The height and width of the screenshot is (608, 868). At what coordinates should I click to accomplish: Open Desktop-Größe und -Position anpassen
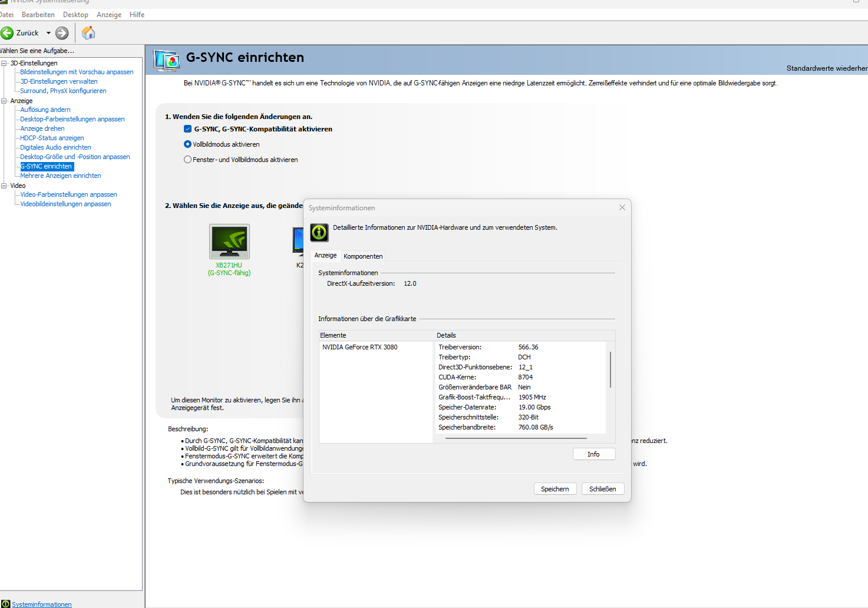click(x=75, y=157)
